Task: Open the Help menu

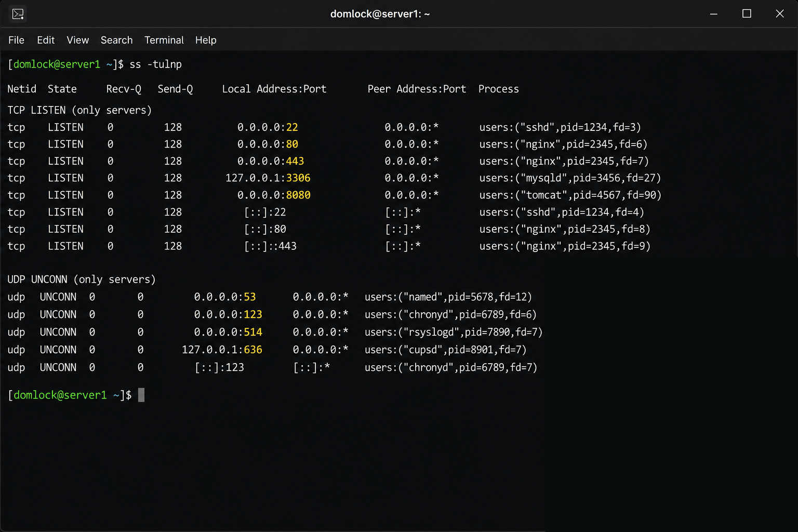Action: (x=206, y=40)
